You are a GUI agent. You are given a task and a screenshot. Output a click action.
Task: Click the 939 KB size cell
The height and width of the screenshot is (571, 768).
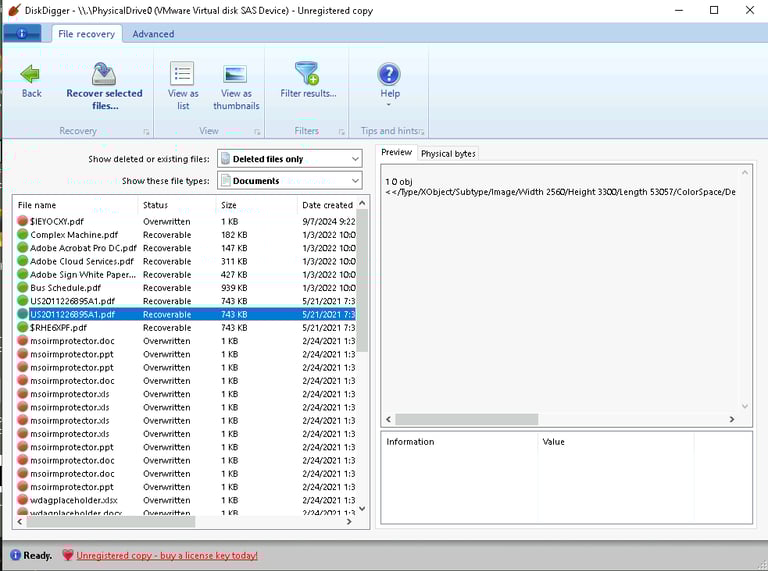234,287
